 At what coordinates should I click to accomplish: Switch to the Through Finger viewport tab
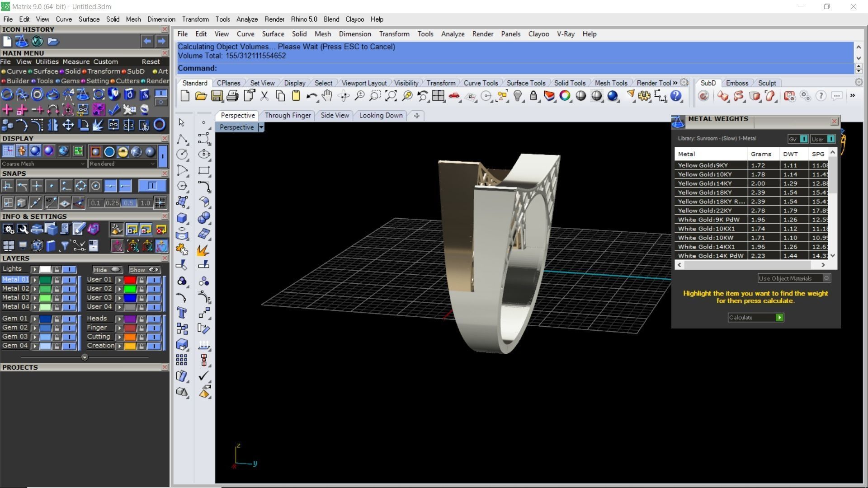288,115
